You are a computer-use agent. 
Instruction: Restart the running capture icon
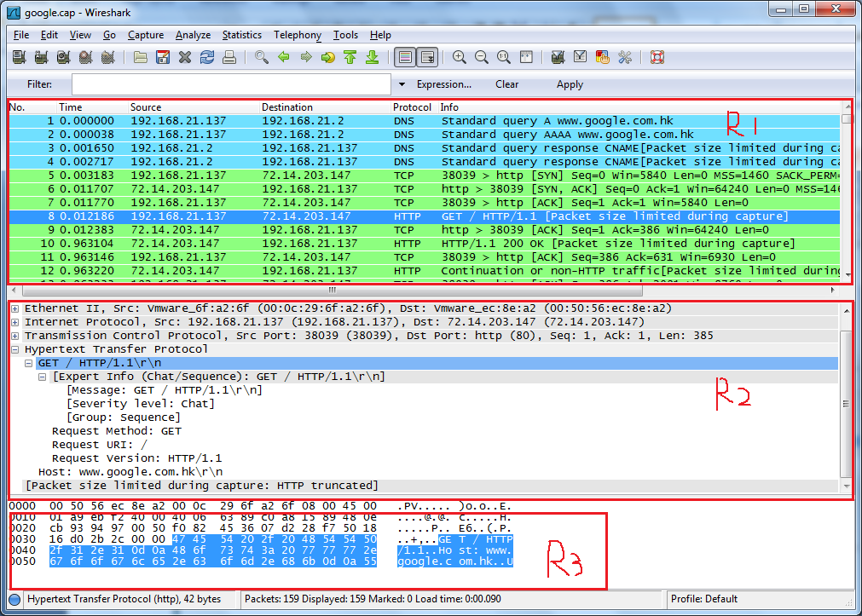click(x=107, y=57)
